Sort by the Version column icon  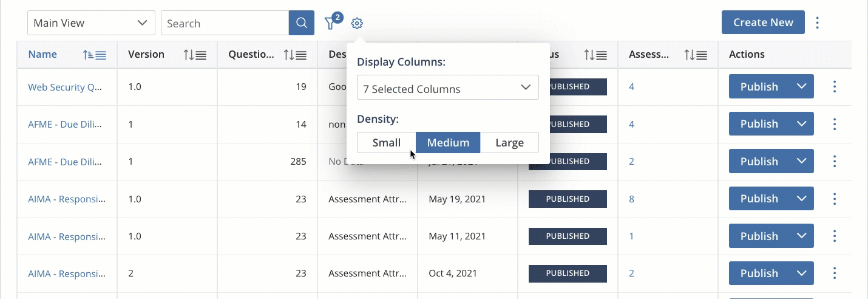(x=195, y=55)
